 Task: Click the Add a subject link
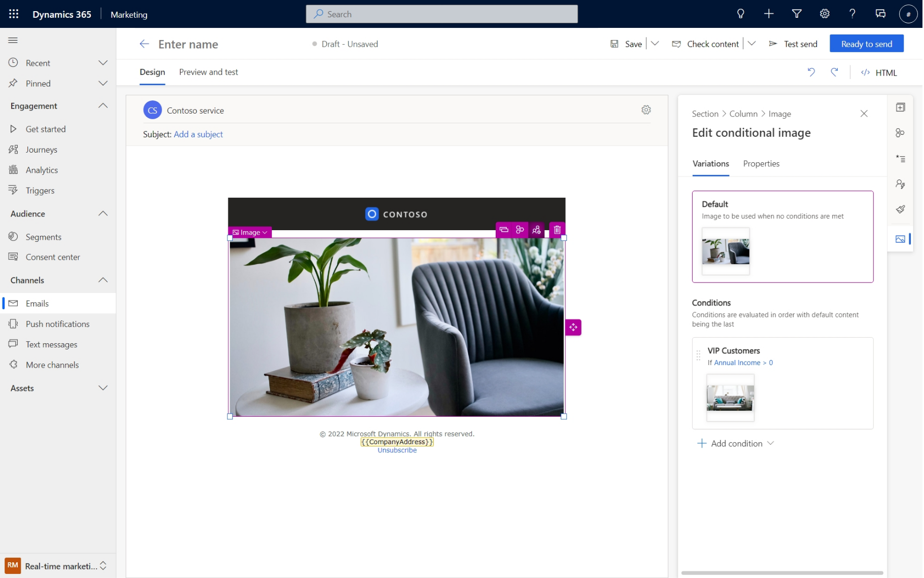point(198,134)
